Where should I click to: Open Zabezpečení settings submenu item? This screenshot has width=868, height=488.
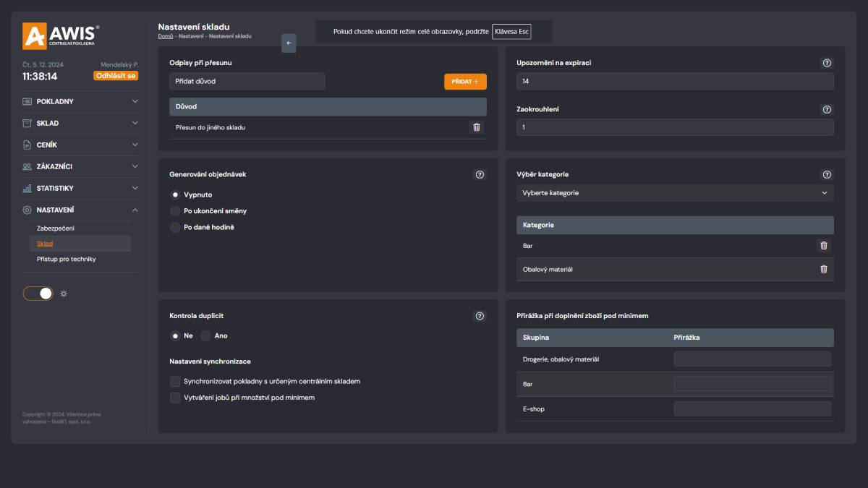(x=56, y=228)
